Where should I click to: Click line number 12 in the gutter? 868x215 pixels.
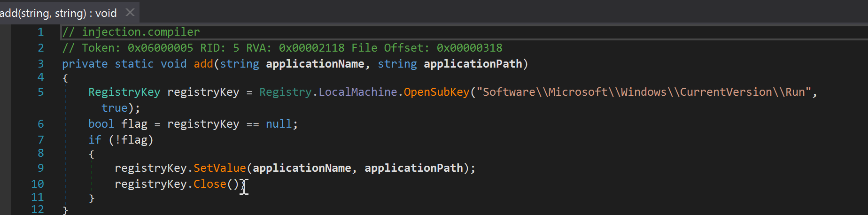(x=38, y=209)
